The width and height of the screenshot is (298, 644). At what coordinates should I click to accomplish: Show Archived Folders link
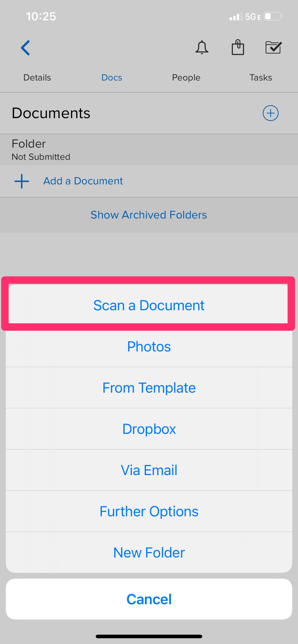click(x=149, y=215)
